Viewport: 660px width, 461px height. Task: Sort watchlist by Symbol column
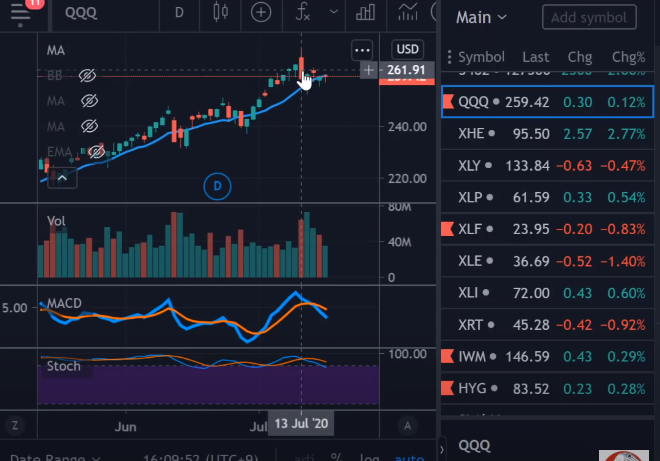(482, 57)
